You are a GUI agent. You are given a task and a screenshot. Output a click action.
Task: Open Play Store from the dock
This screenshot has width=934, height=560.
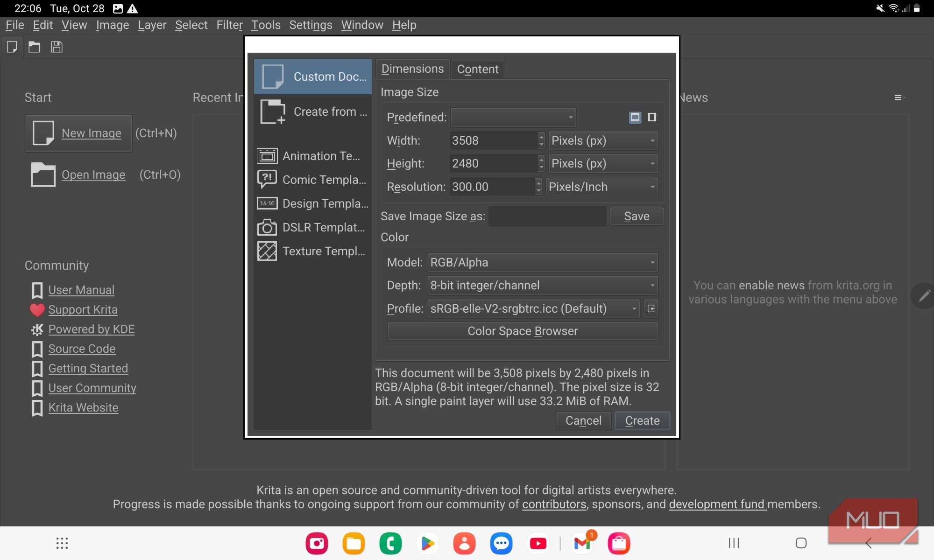click(x=427, y=543)
